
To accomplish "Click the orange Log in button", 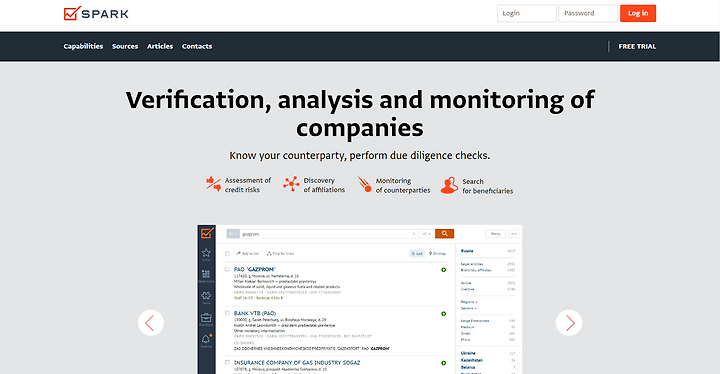I will 638,13.
